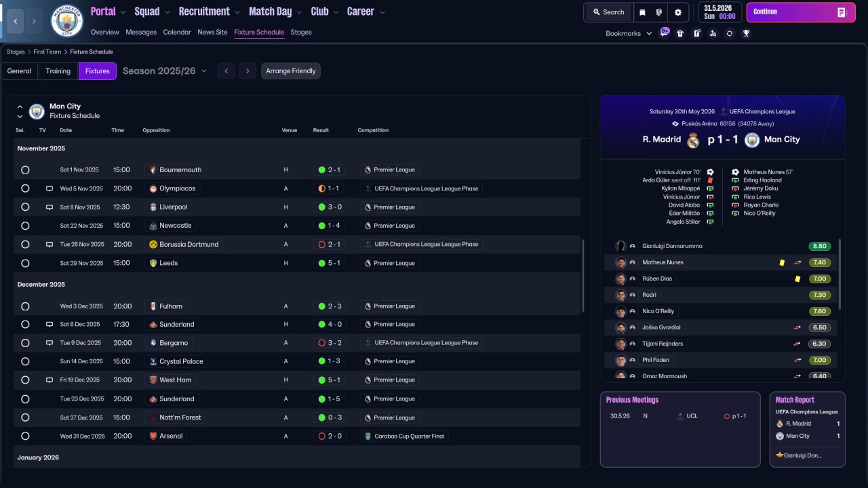The image size is (868, 488).
Task: Click the Rodri player portrait
Action: [620, 295]
